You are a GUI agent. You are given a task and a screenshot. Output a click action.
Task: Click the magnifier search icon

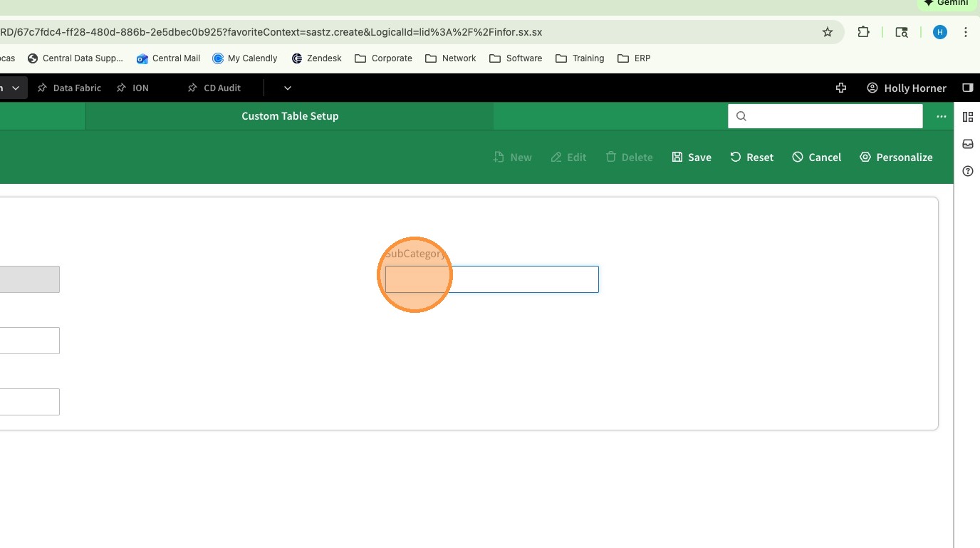tap(741, 116)
